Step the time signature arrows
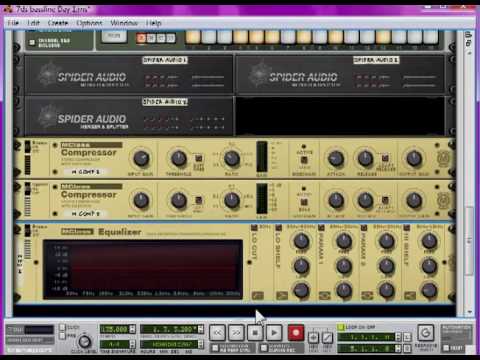This screenshot has width=480, height=360. pos(132,343)
